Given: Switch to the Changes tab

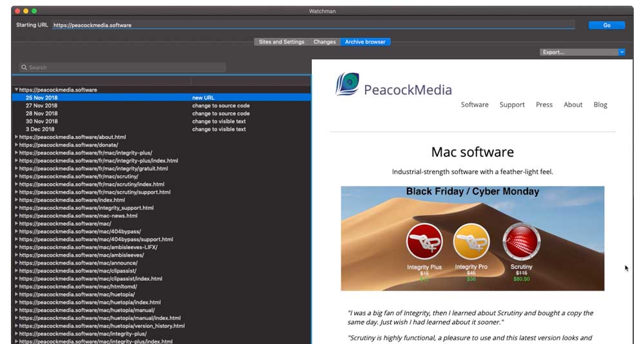Looking at the screenshot, I should 325,42.
